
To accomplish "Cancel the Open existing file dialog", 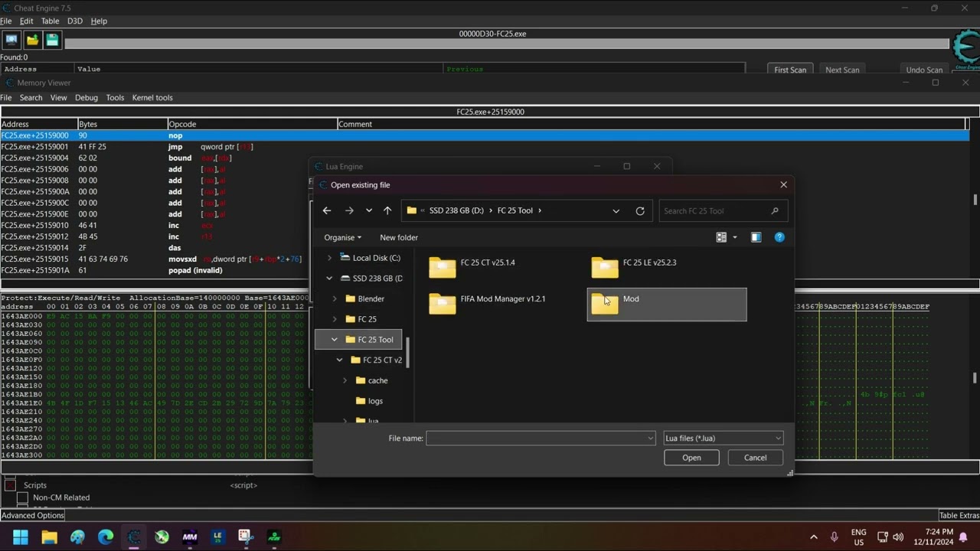I will [x=755, y=458].
